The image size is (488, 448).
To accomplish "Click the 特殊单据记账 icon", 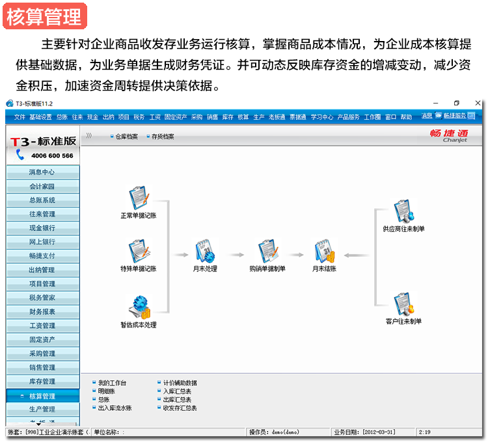I will 139,251.
